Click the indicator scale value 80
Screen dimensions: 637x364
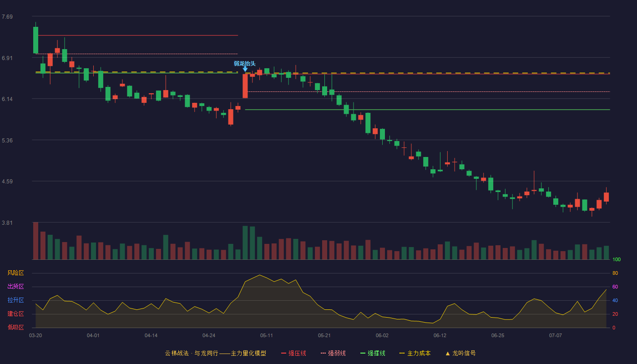(615, 273)
